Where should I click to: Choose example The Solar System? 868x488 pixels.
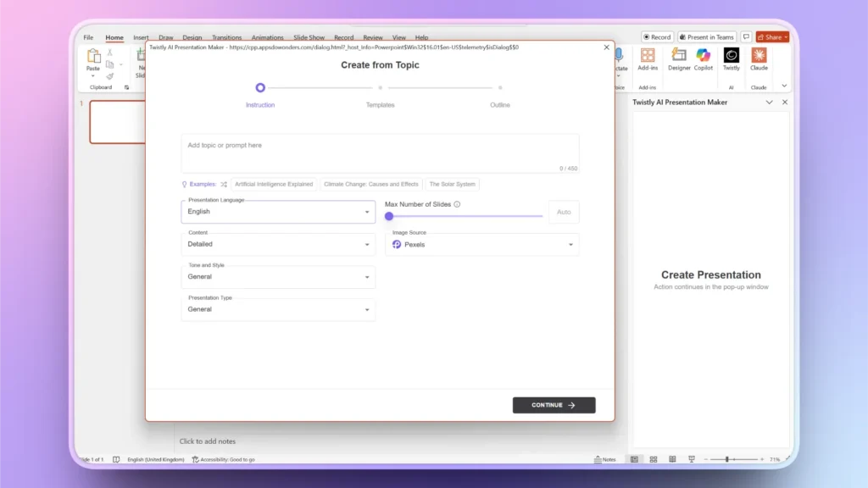[453, 184]
